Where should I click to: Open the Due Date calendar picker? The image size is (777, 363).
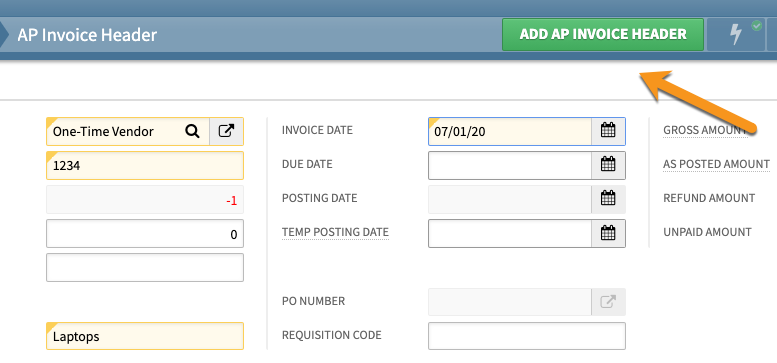tap(608, 165)
